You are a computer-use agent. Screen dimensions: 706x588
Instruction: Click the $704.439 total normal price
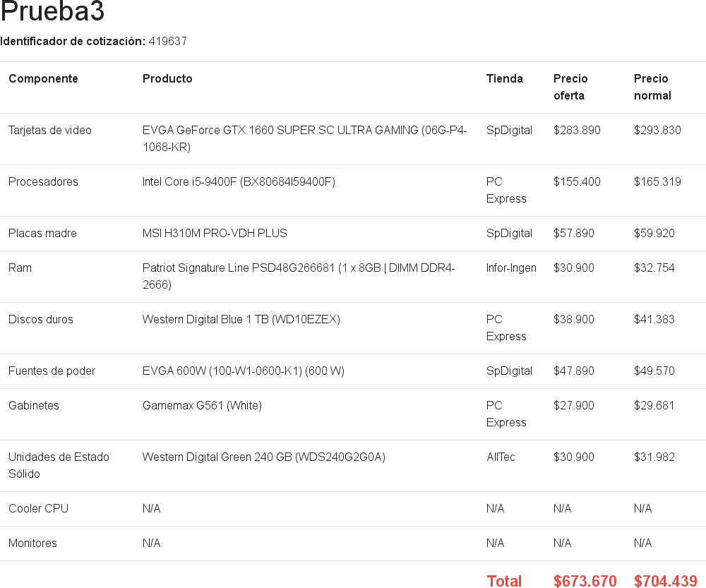tap(666, 581)
